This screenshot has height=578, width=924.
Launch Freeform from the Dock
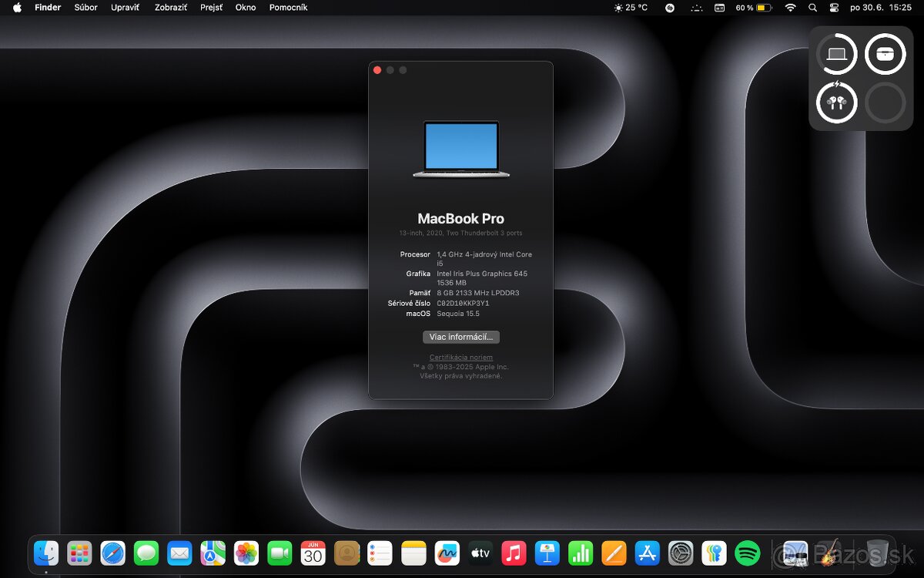447,553
